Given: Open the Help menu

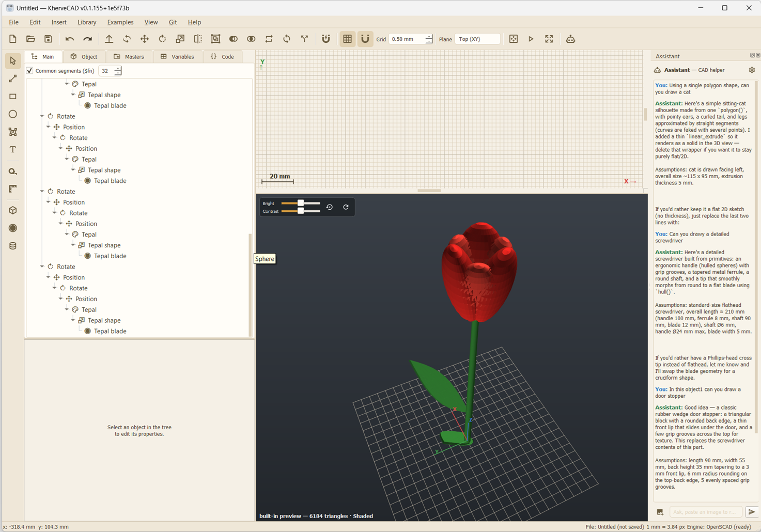Looking at the screenshot, I should (x=194, y=22).
